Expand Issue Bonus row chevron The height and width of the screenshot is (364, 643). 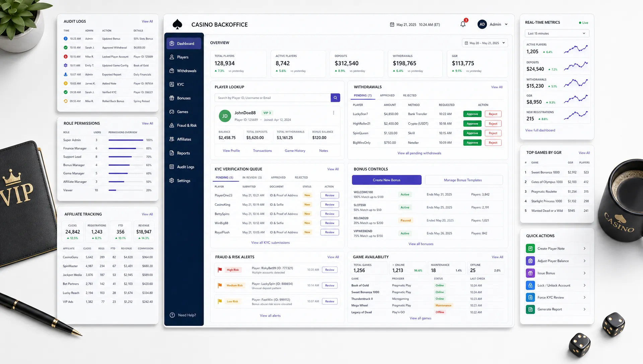pyautogui.click(x=584, y=273)
